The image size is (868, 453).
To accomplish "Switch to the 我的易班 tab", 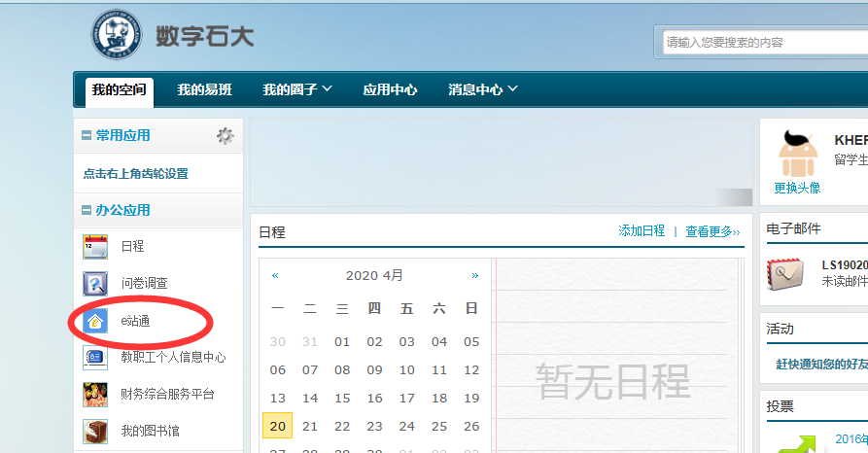I will 204,89.
